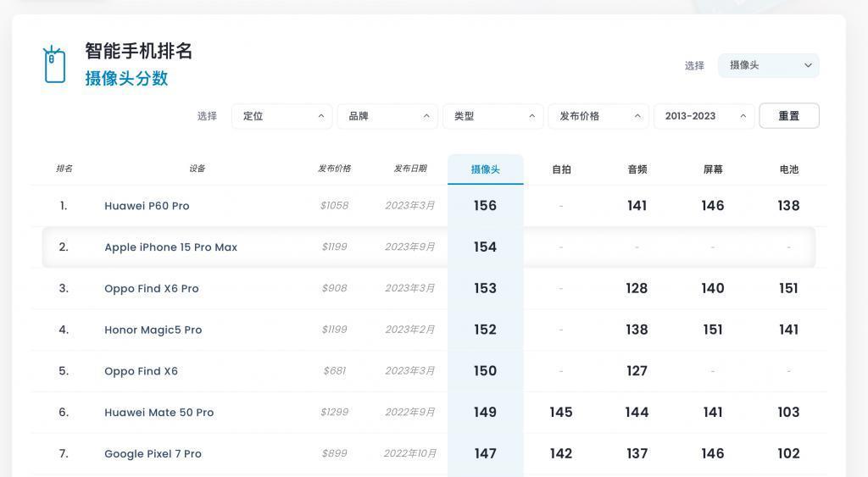Click the 智能手机排名 page title
The image size is (868, 477).
click(x=138, y=51)
